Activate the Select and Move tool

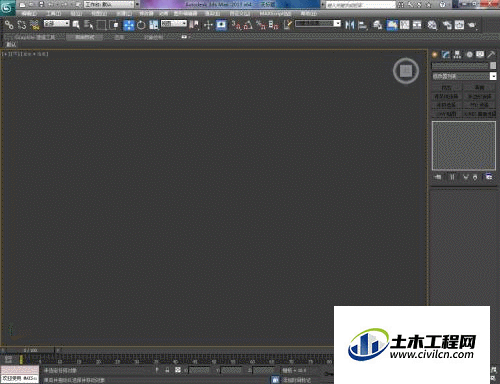tap(129, 25)
